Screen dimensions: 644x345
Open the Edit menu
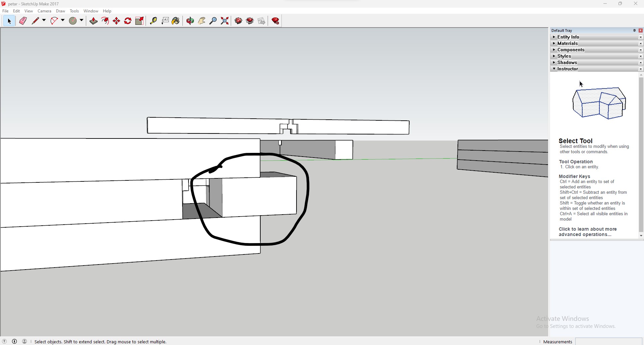pyautogui.click(x=16, y=11)
